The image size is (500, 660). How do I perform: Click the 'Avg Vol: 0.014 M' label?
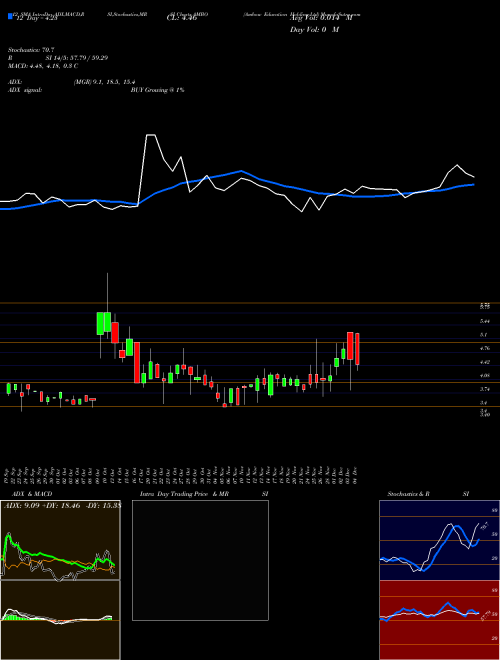point(321,18)
